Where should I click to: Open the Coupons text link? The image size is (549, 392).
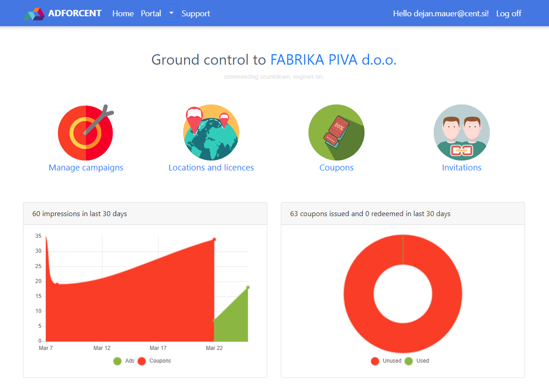tap(336, 168)
